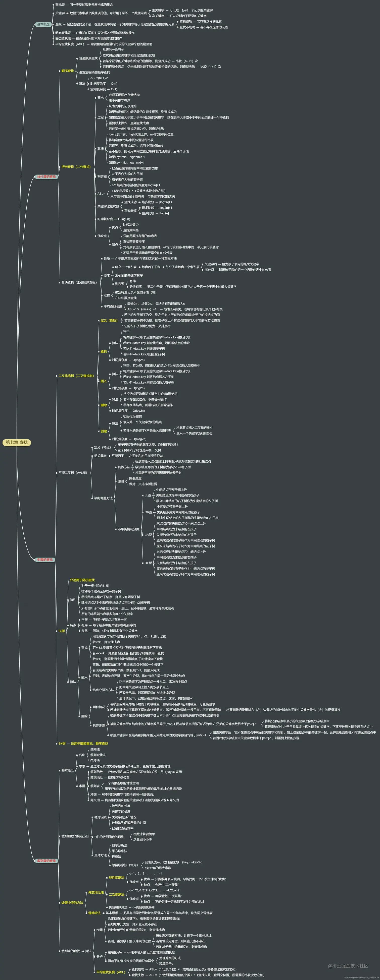380x980 pixels.
Task: Select the 次关键字 node
Action: click(158, 16)
